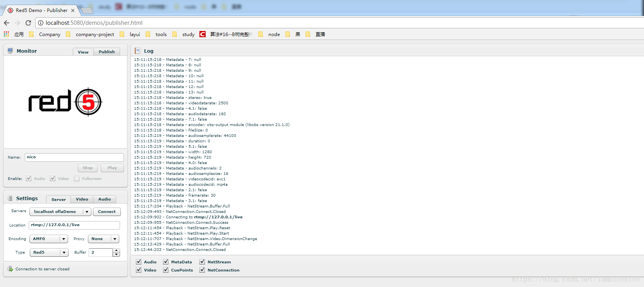Click log line 'videodatarate: 2500'
Screen dimensions: 644x287
point(181,103)
